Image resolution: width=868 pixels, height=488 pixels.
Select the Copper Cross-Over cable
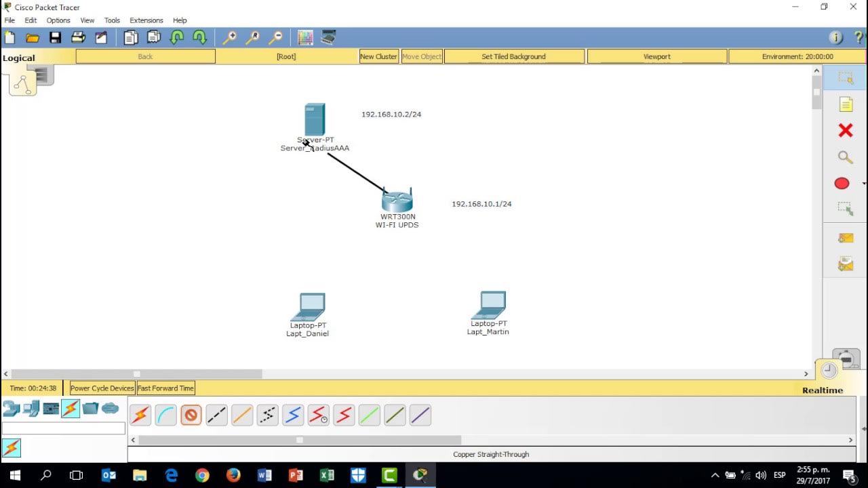click(x=216, y=415)
